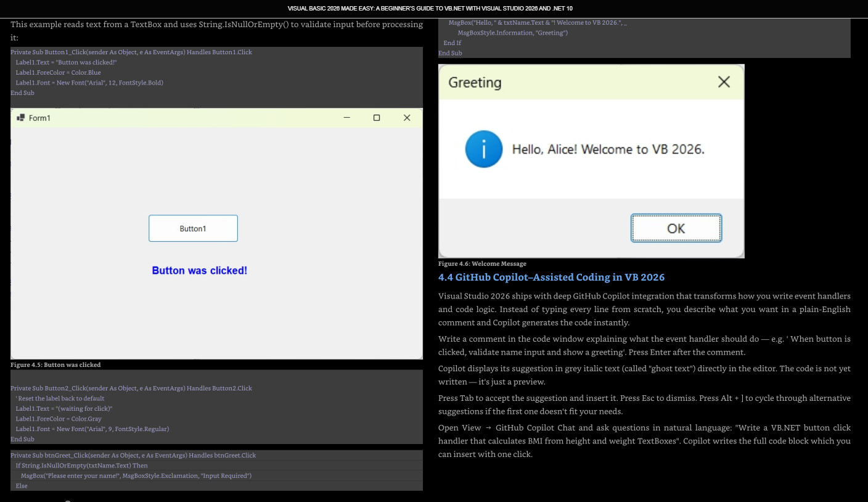Click Button1 on the Form1 window
The width and height of the screenshot is (868, 502).
[x=193, y=228]
